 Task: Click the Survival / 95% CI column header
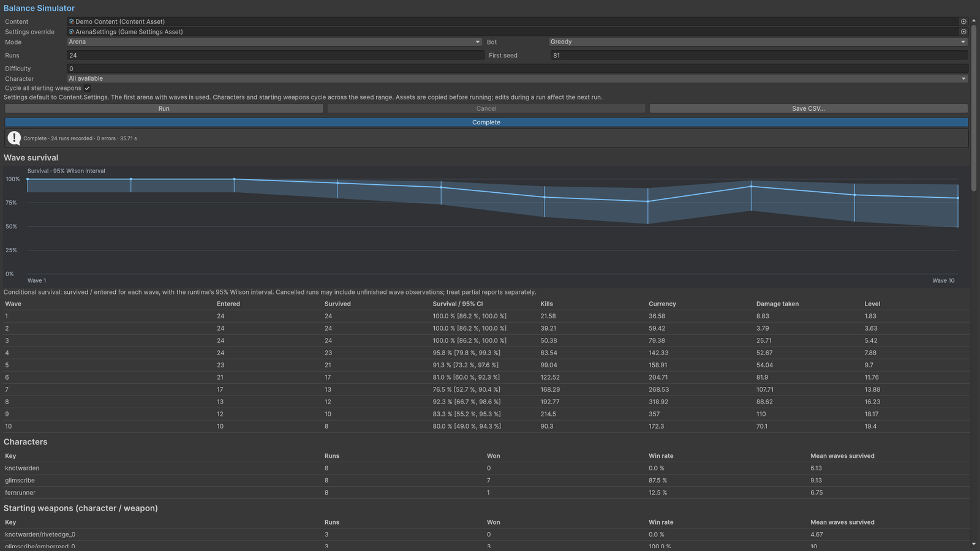pos(458,304)
